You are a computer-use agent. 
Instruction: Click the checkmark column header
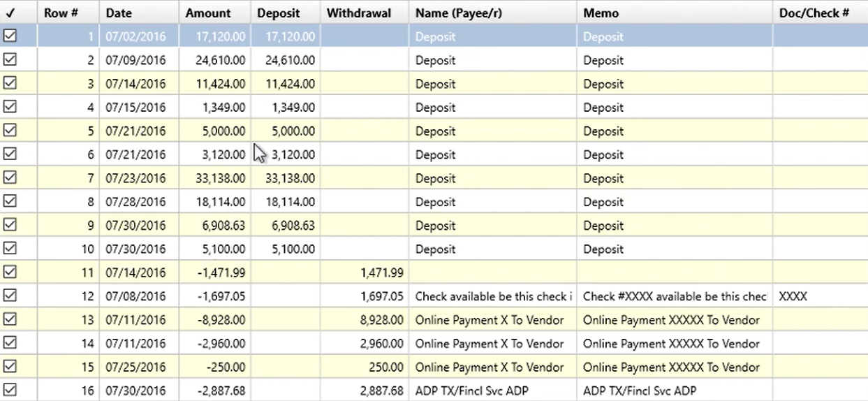click(19, 13)
